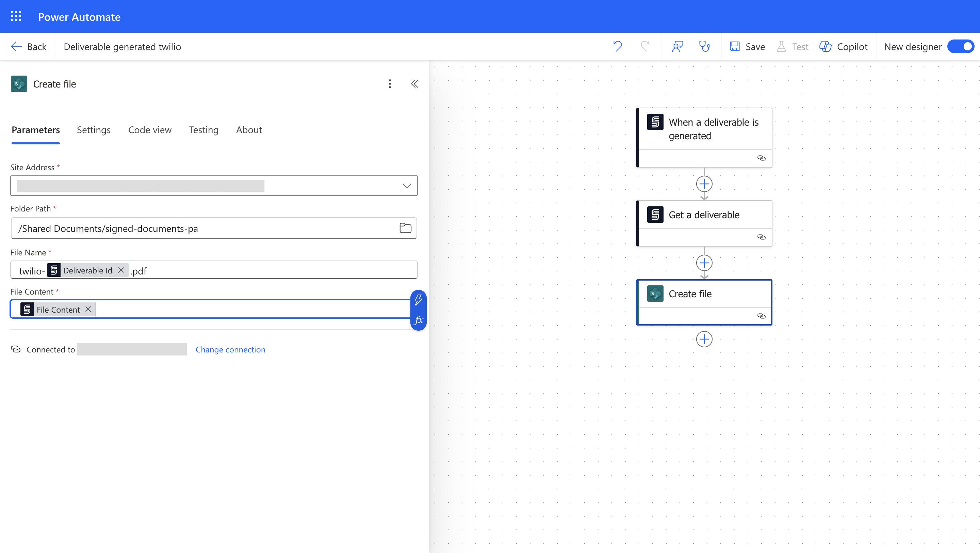Open dynamic content lightning bolt icon
The height and width of the screenshot is (553, 980).
tap(419, 300)
